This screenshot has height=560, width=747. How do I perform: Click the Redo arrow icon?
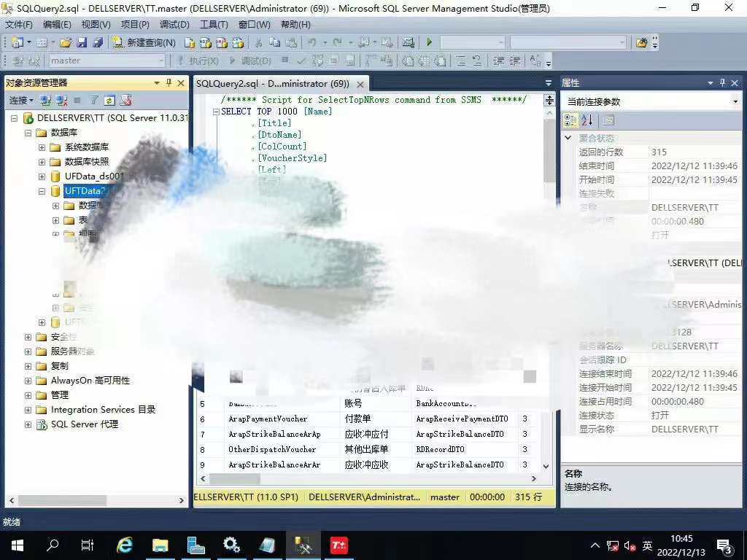[337, 43]
